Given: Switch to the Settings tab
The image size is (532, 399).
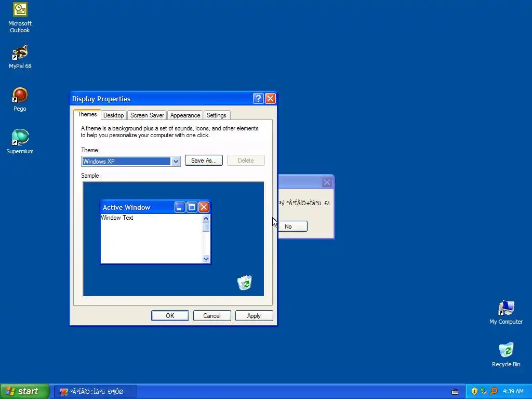Looking at the screenshot, I should tap(217, 115).
